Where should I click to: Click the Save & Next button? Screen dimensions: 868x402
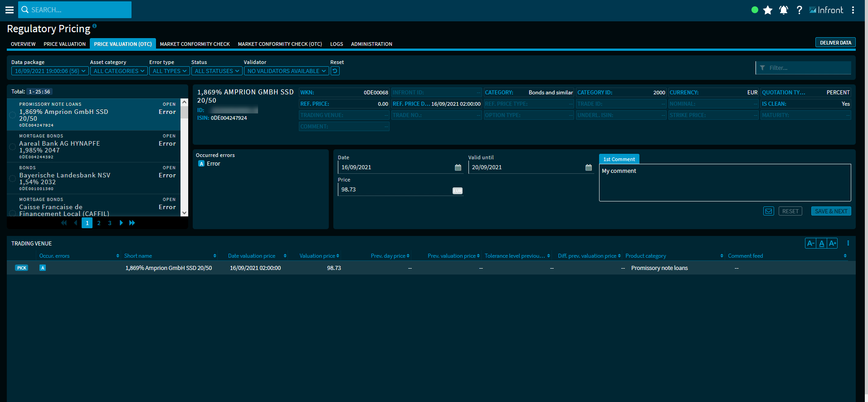(831, 211)
